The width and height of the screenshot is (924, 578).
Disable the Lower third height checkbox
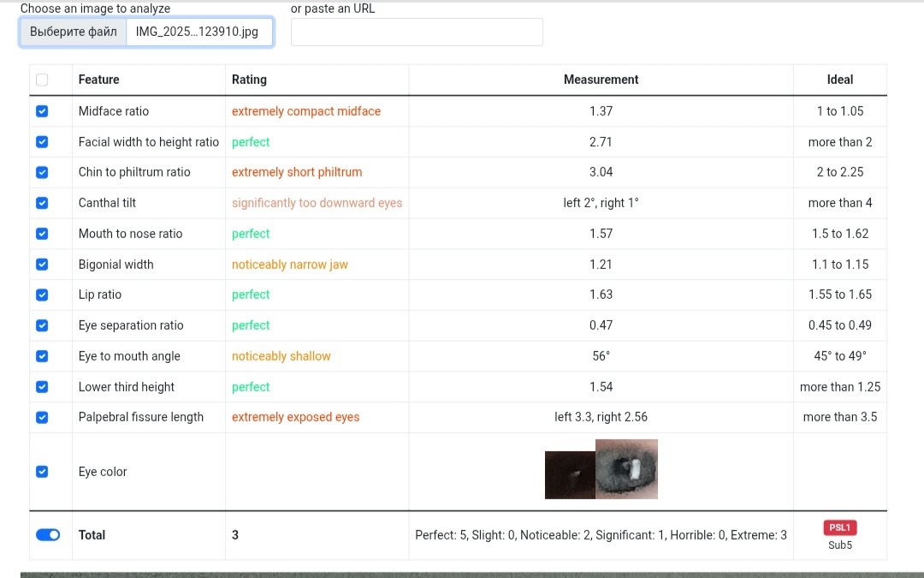[x=42, y=387]
